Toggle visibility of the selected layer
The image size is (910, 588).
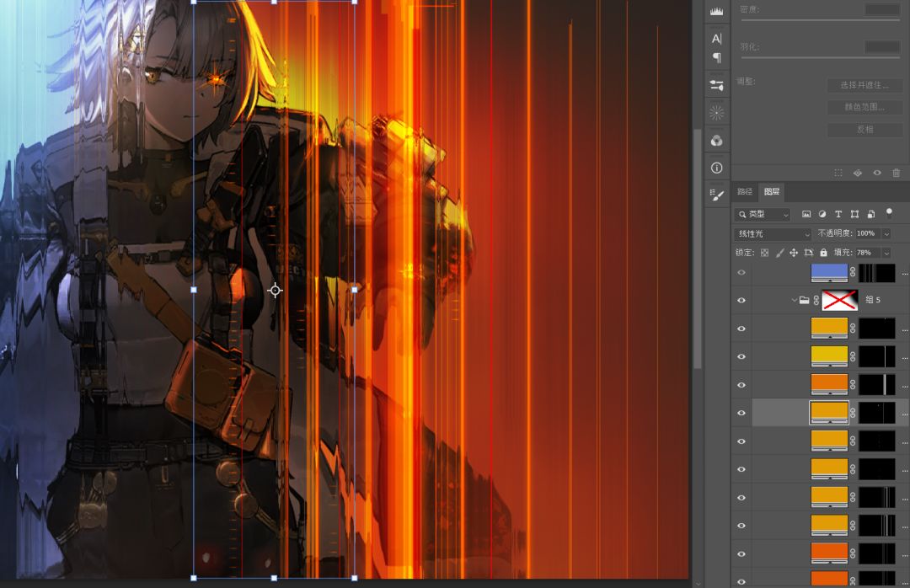coord(741,413)
